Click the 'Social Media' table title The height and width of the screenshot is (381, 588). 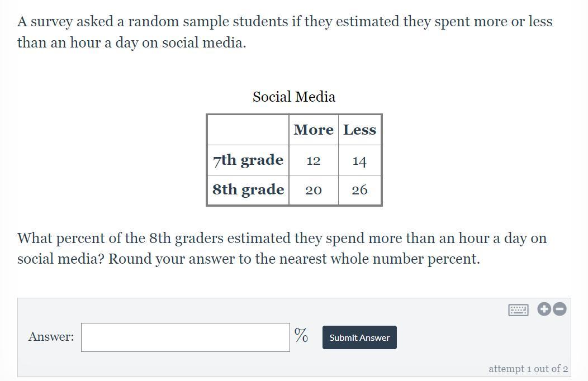point(294,97)
